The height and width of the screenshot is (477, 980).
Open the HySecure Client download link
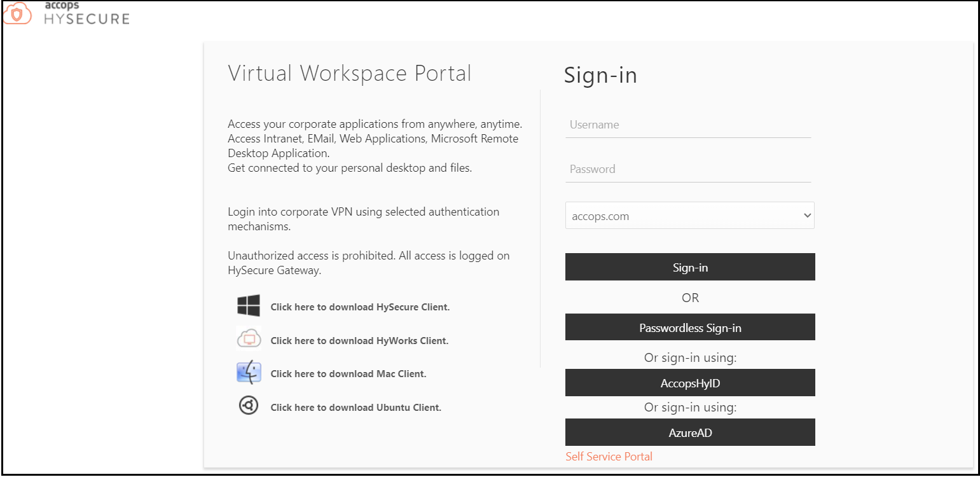tap(360, 307)
